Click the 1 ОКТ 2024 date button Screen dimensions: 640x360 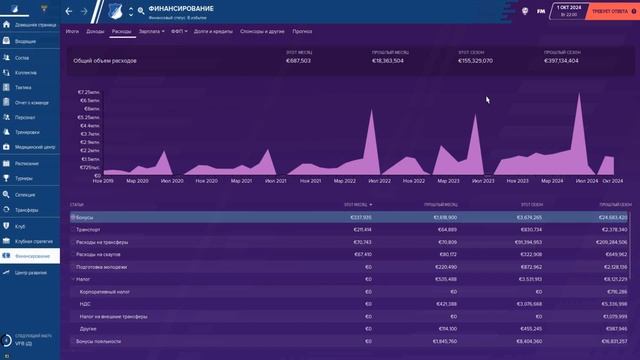569,11
